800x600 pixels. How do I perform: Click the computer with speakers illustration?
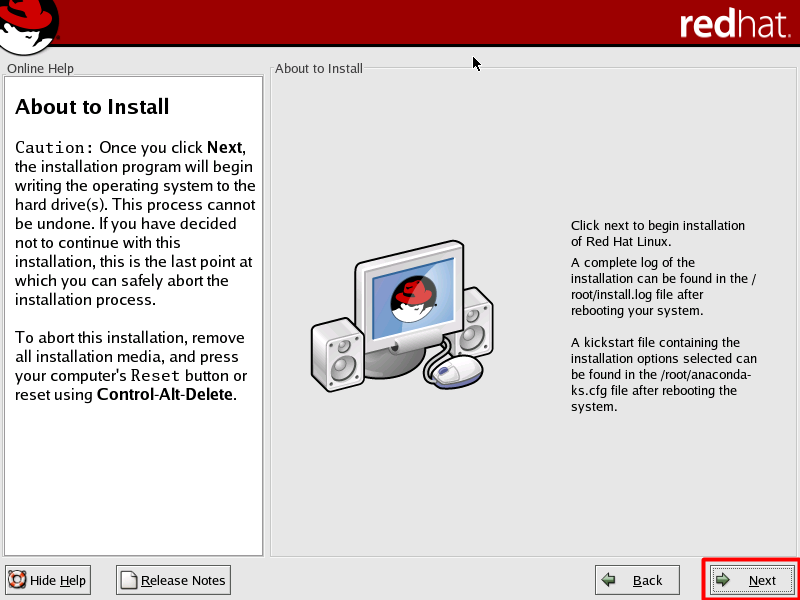pos(402,316)
